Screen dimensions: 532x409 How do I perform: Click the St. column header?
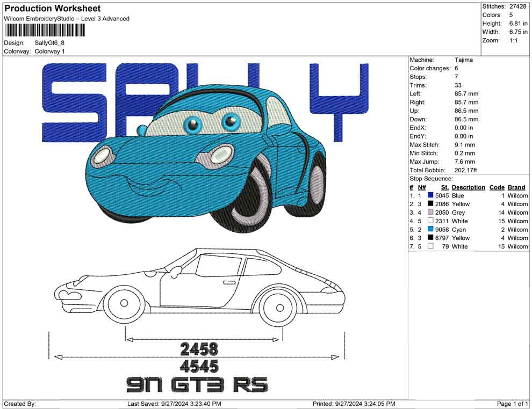click(x=444, y=187)
